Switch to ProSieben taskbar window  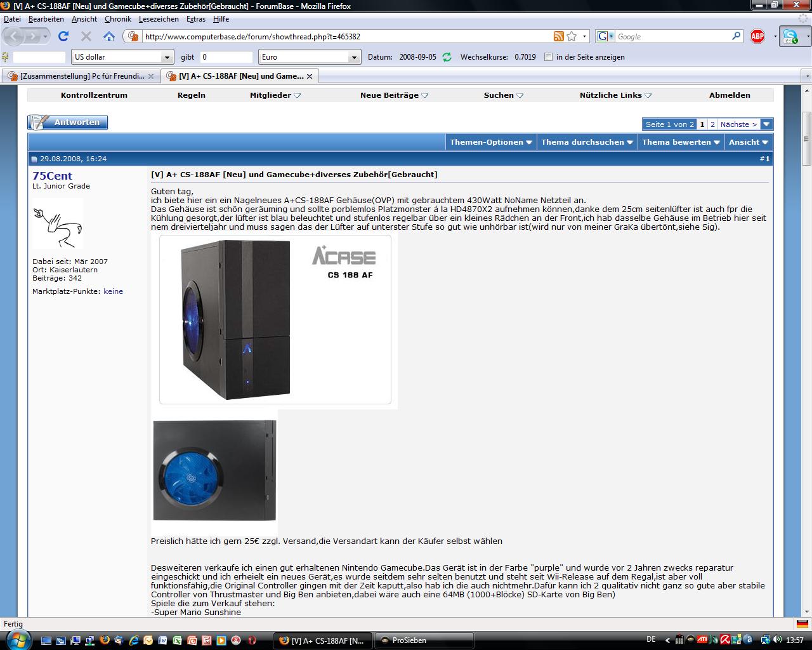[x=424, y=640]
